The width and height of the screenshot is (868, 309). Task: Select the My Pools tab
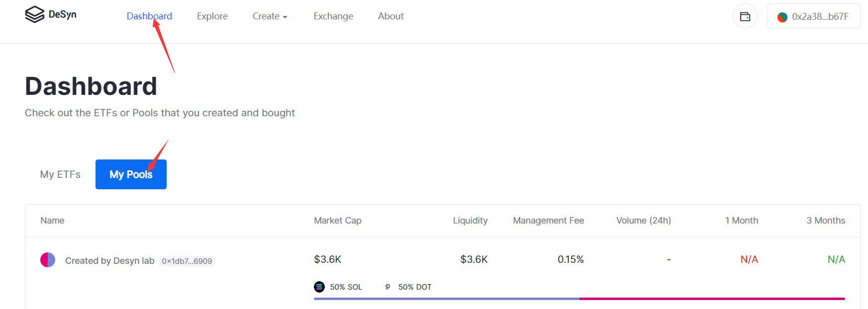click(131, 174)
